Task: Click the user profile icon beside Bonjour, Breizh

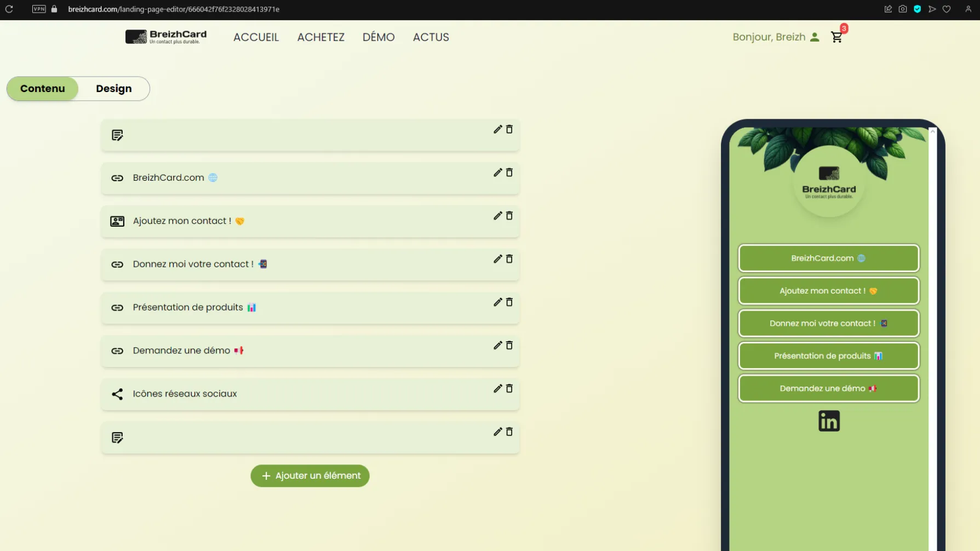Action: click(815, 37)
